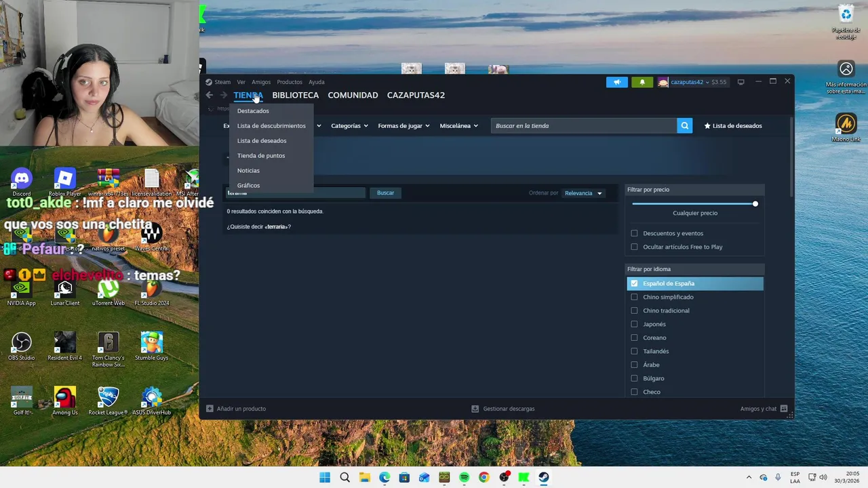Viewport: 868px width, 488px height.
Task: Select the OBS Studio desktop icon
Action: [22, 346]
